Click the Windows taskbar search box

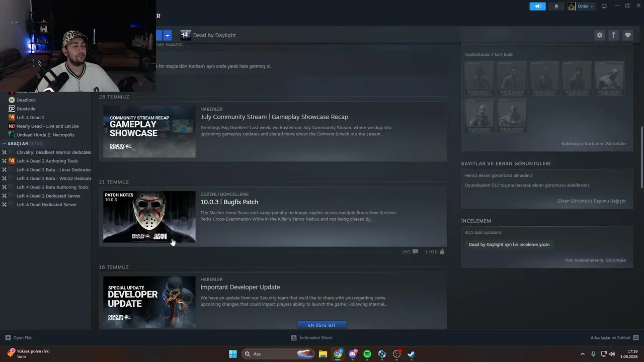tap(279, 354)
